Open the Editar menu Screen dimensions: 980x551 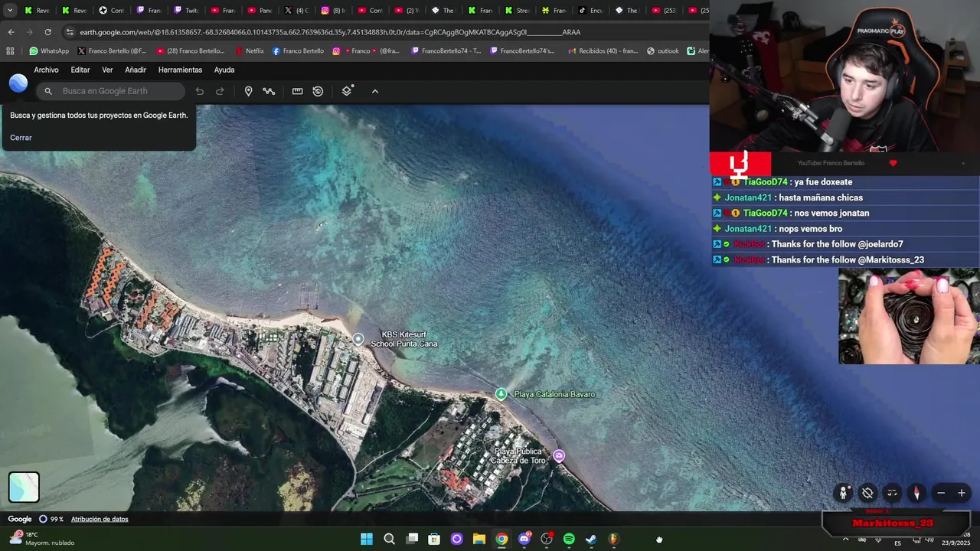click(80, 70)
